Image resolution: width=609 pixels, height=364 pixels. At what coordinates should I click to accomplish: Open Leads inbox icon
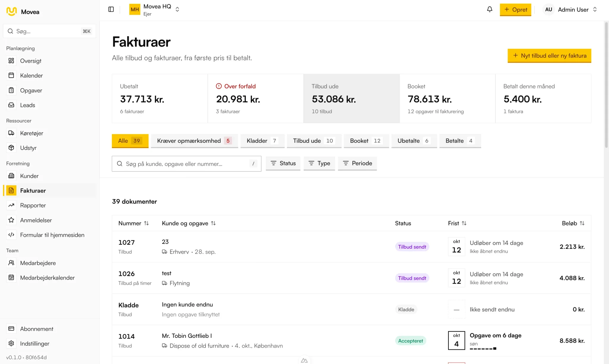click(11, 105)
